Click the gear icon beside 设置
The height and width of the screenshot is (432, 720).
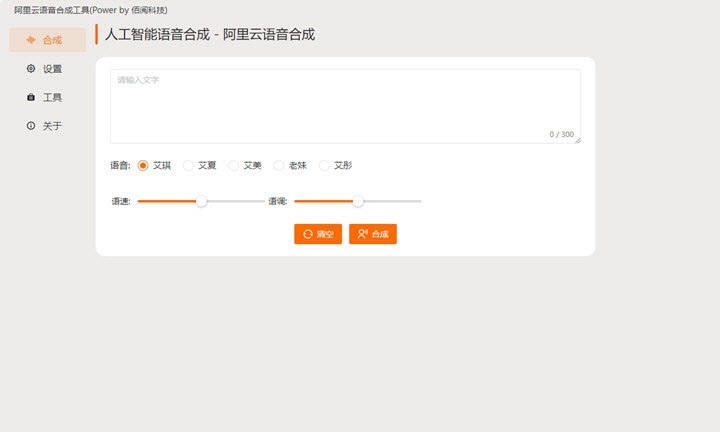(31, 68)
